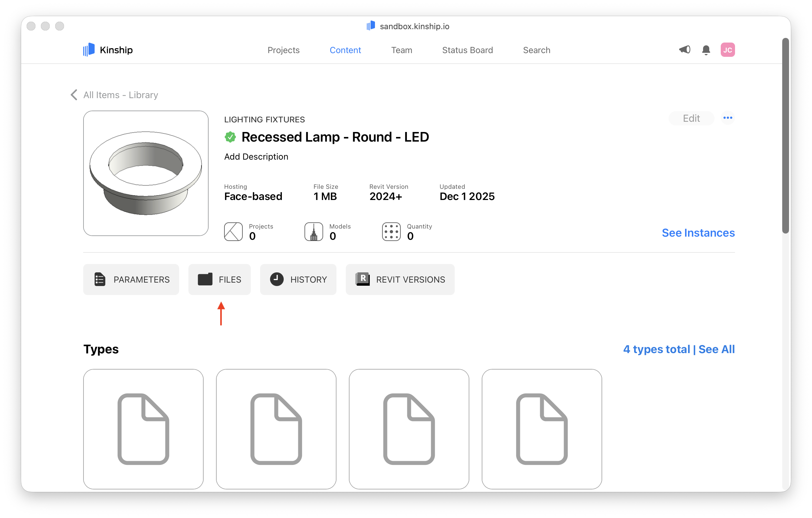Click the recessed lamp preview thumbnail
812x518 pixels.
tap(146, 173)
